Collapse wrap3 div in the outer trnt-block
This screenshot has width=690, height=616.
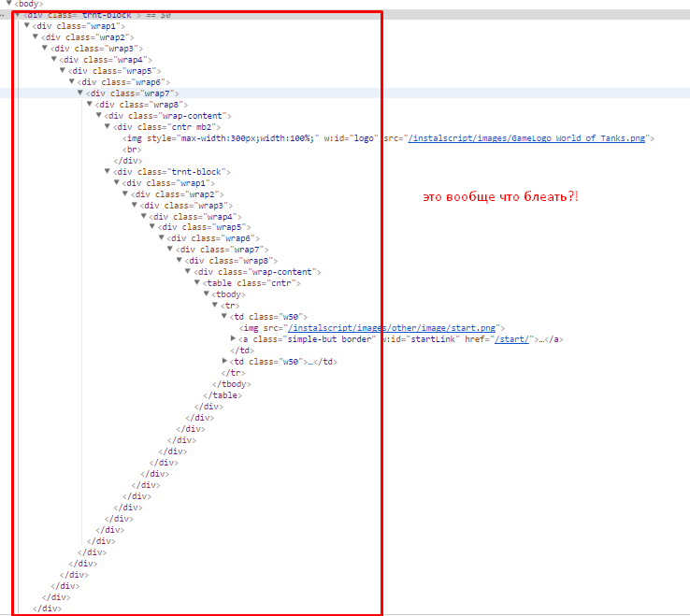tap(45, 48)
